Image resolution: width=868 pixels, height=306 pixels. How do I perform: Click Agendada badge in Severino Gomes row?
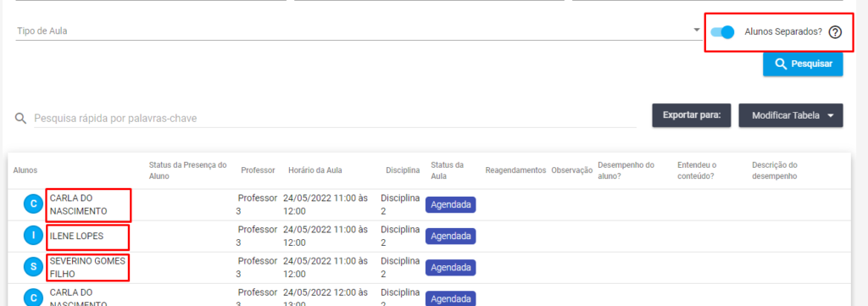(451, 268)
